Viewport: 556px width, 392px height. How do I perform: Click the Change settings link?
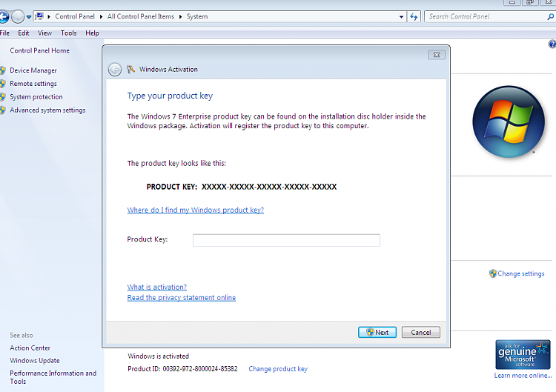521,273
